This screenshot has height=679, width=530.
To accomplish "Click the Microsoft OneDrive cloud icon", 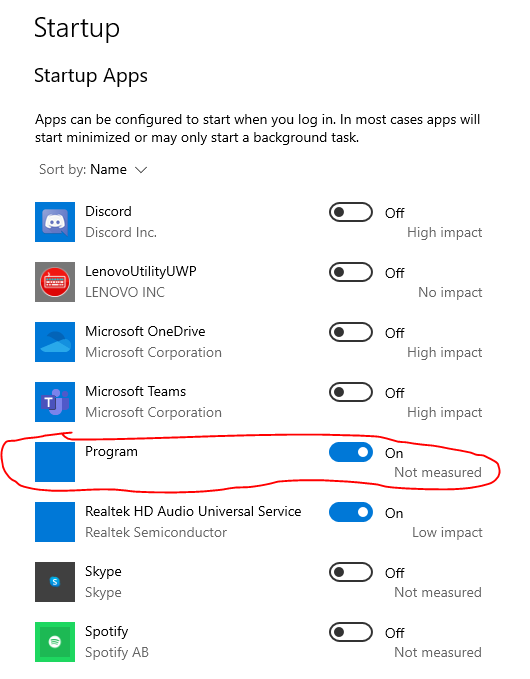I will click(x=55, y=342).
